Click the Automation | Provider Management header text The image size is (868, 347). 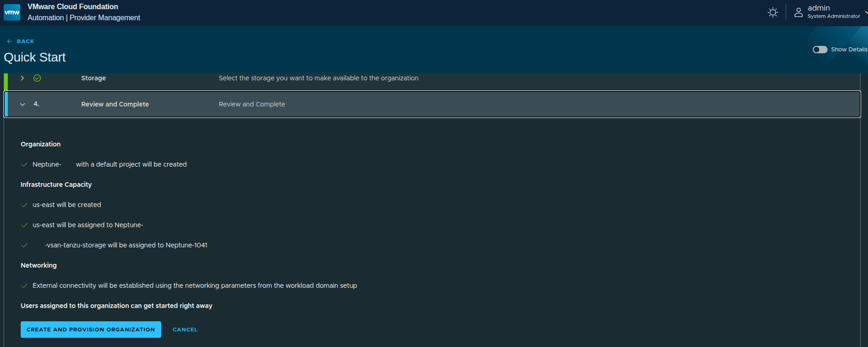pos(84,17)
